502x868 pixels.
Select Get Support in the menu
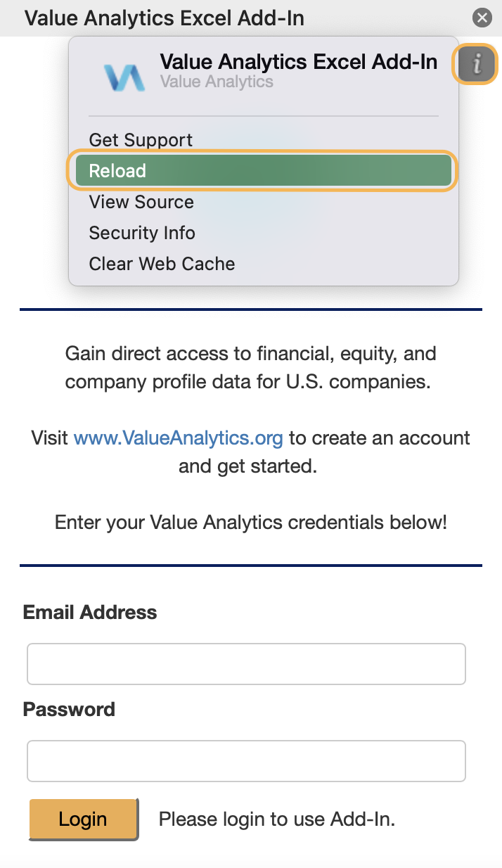tap(140, 140)
